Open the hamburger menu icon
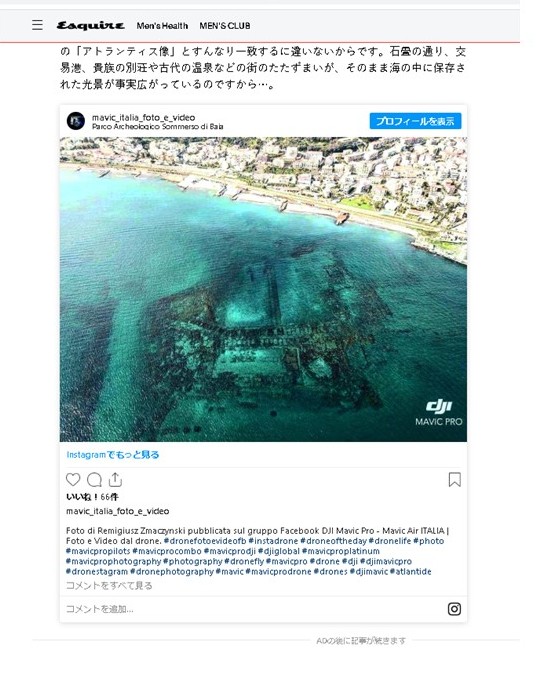Viewport: 537px width, 683px height. [x=37, y=25]
